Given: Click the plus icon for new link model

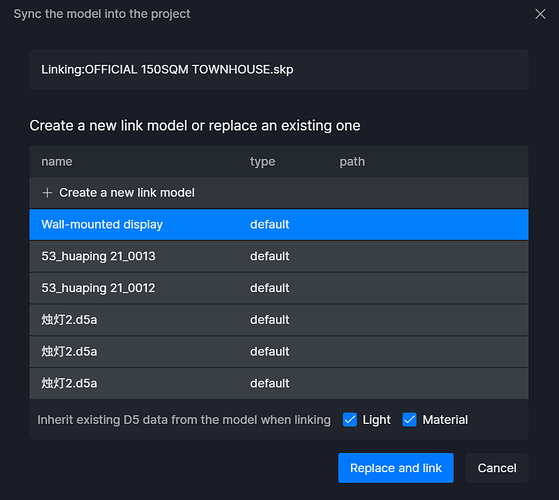Looking at the screenshot, I should [x=47, y=193].
